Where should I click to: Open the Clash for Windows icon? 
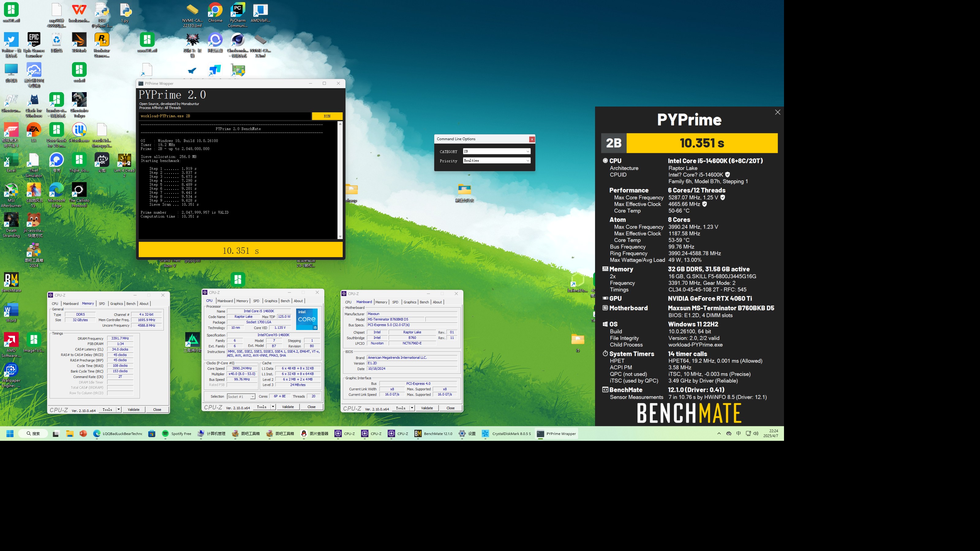point(34,105)
